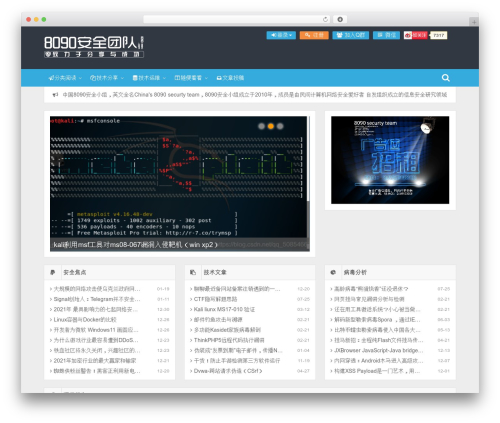
Task: Open article 蜘蛛侠粉丝警告
Action: pos(97,371)
